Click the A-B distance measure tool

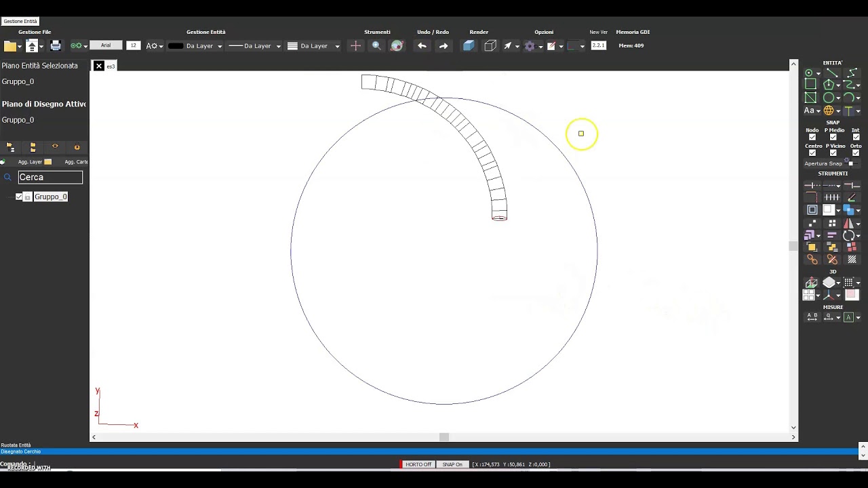click(x=812, y=317)
